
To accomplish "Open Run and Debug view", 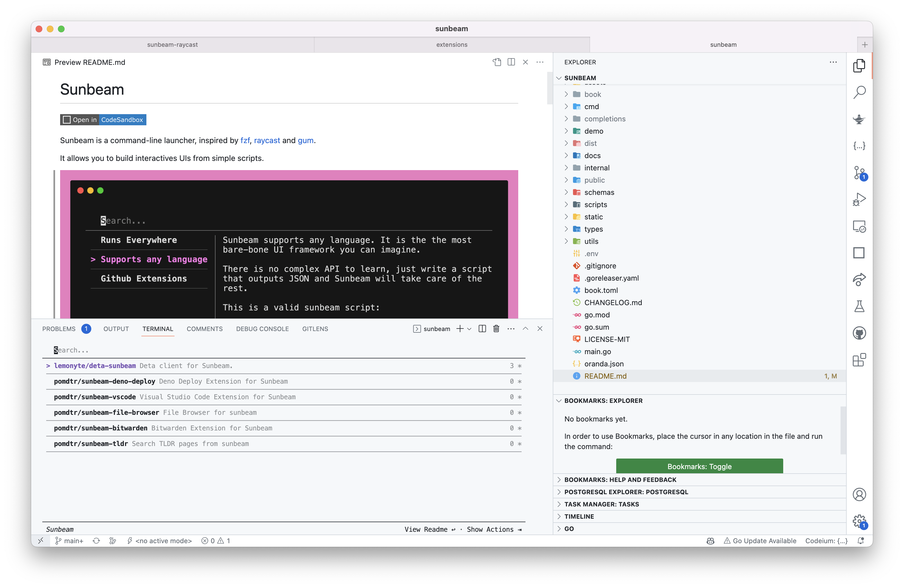I will (x=859, y=199).
